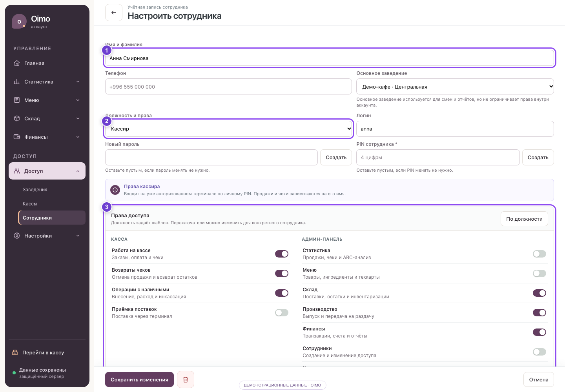The width and height of the screenshot is (565, 392).
Task: Click the red trash delete icon
Action: point(186,379)
